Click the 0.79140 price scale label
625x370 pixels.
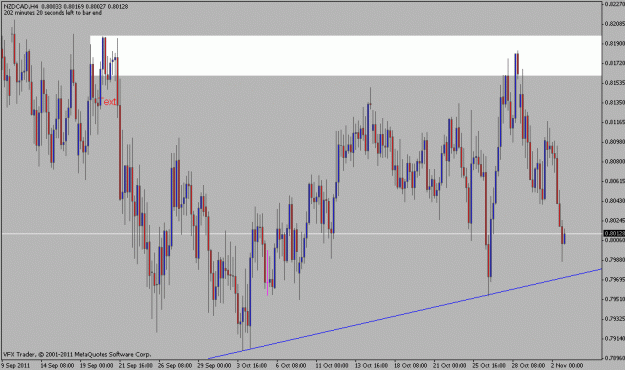pos(615,339)
